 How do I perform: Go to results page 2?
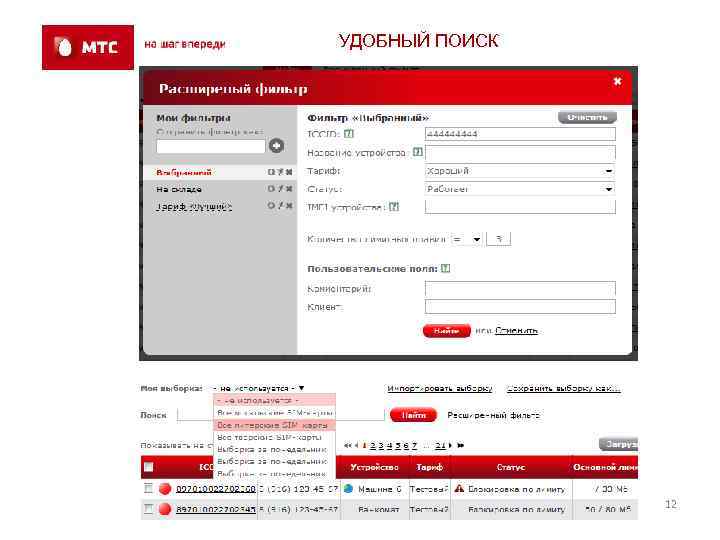372,445
